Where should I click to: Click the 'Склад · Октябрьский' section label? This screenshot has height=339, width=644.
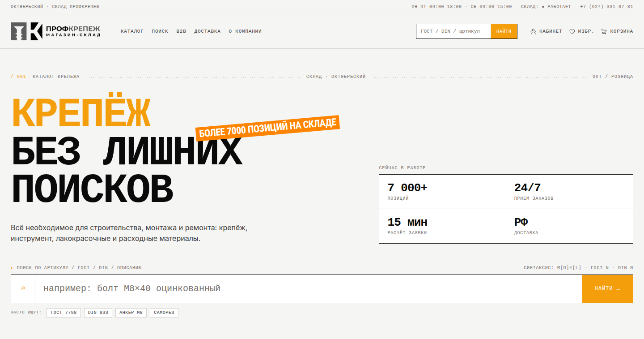click(336, 77)
